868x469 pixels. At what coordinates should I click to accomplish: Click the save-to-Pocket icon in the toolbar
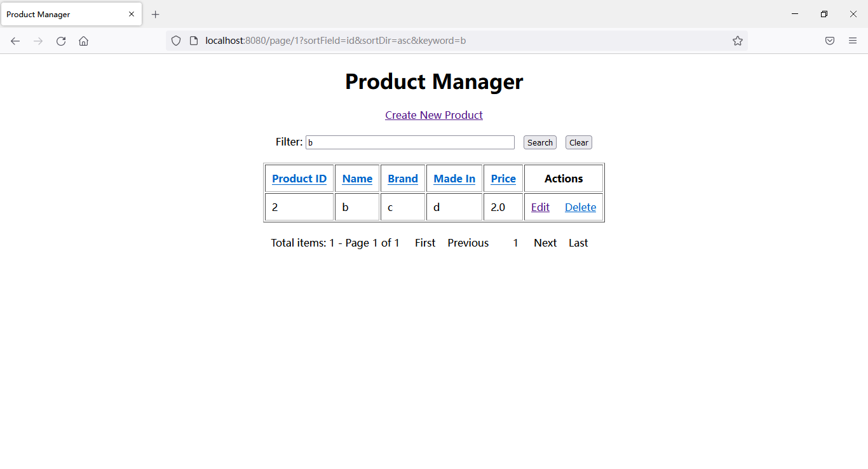(x=830, y=41)
